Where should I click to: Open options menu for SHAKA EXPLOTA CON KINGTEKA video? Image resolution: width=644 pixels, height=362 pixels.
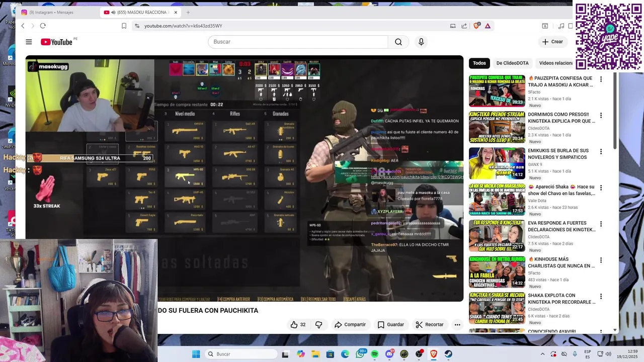pos(601,296)
